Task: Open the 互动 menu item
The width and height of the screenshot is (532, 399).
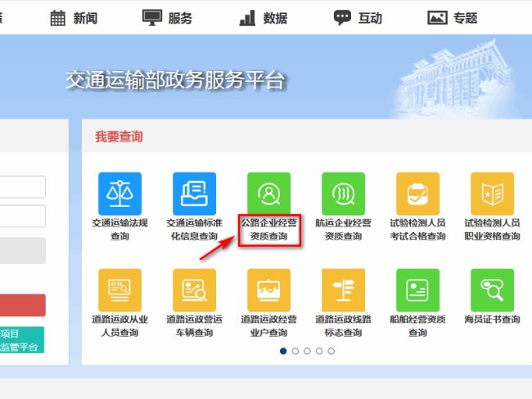Action: (370, 18)
